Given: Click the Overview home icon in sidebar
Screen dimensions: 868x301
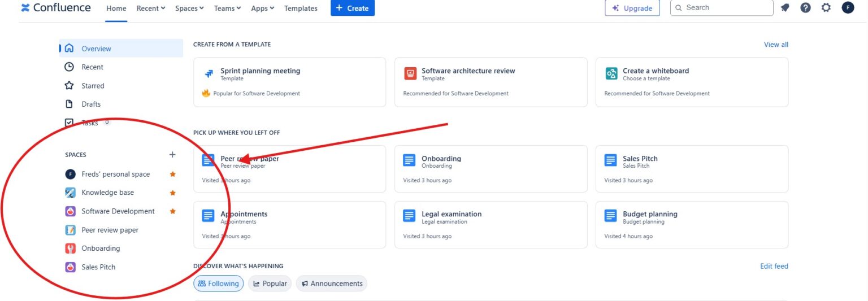Looking at the screenshot, I should [69, 49].
